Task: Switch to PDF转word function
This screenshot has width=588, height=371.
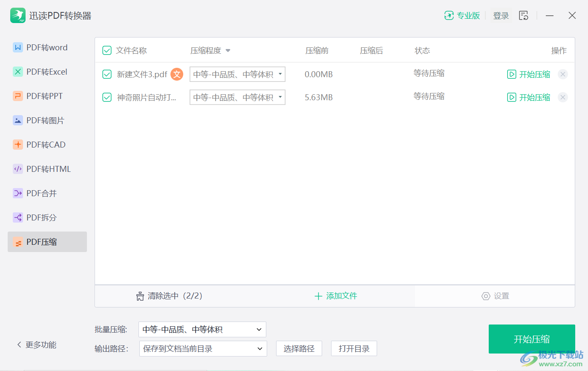Action: pyautogui.click(x=47, y=47)
